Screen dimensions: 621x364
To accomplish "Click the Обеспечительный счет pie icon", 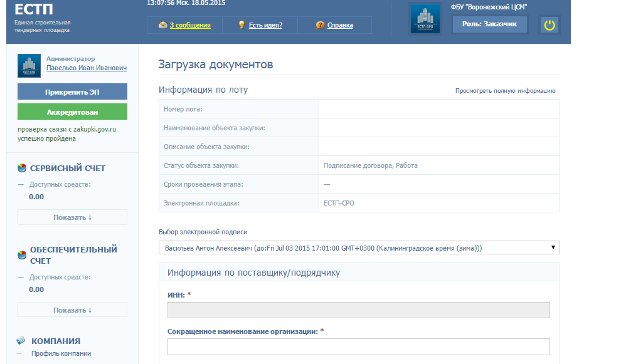I will (22, 255).
